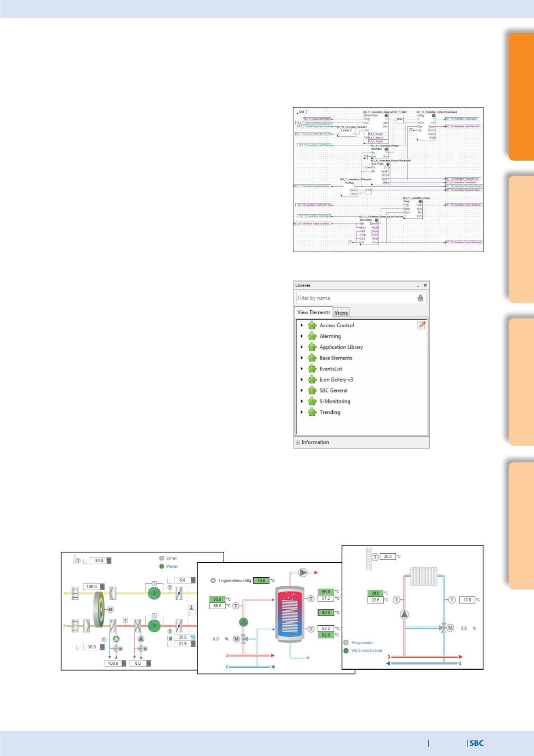Click the radiator graphic in heating circuit
This screenshot has width=534, height=756.
point(424,576)
